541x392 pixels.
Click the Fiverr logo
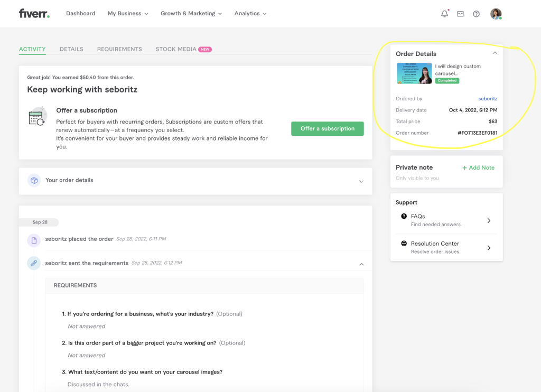click(x=34, y=14)
